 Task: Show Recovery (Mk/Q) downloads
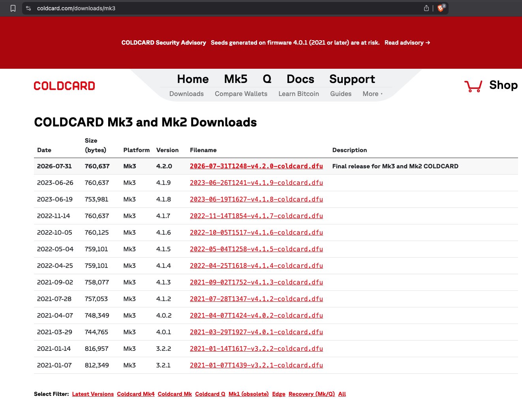click(312, 394)
